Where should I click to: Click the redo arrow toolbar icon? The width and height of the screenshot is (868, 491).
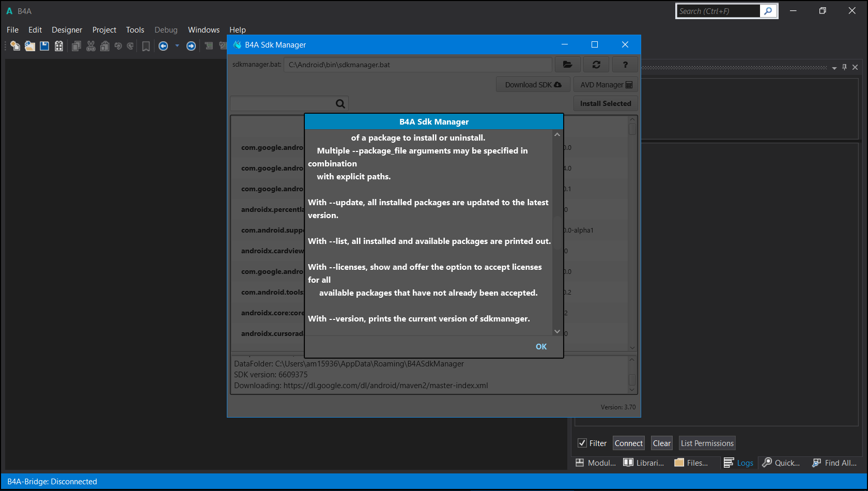pyautogui.click(x=131, y=46)
